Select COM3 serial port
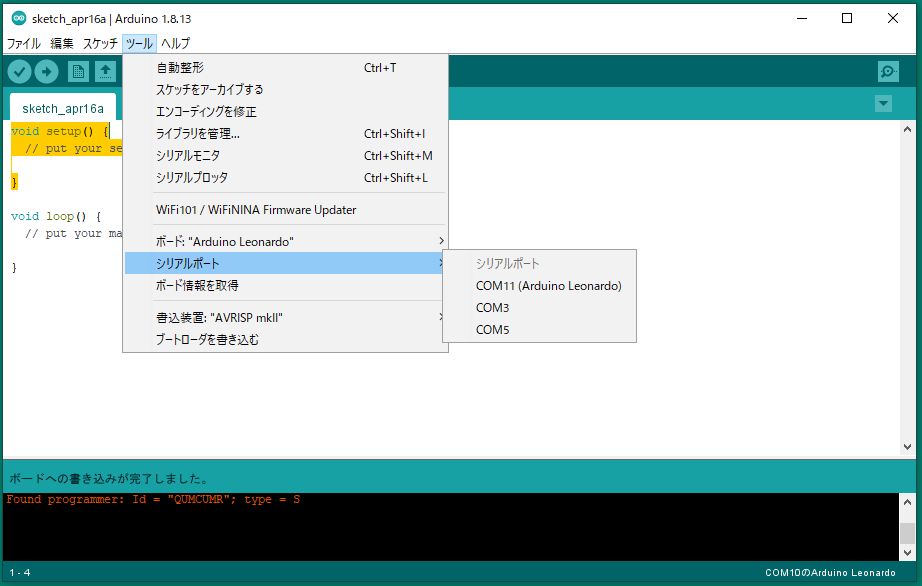This screenshot has height=586, width=922. pyautogui.click(x=539, y=307)
